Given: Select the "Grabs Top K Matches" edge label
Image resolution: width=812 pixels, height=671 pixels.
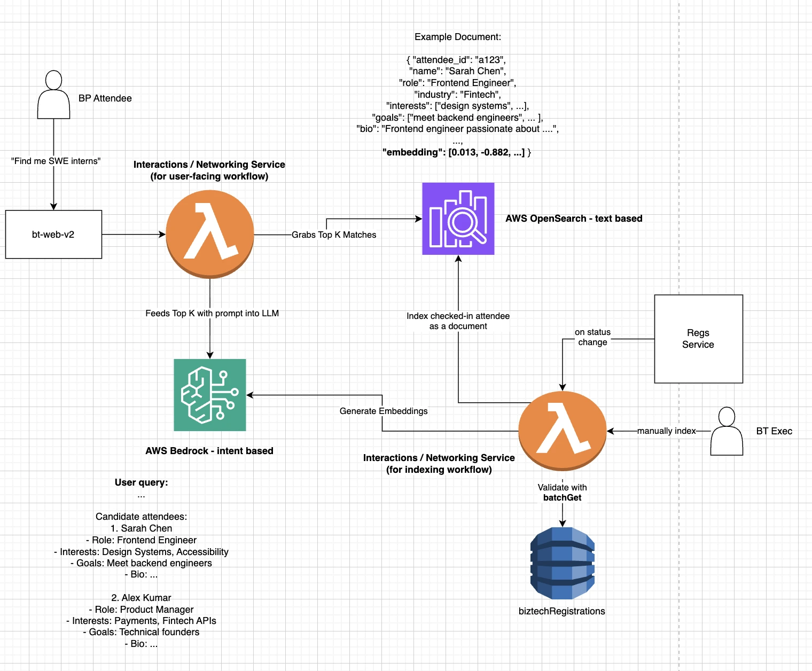Looking at the screenshot, I should tap(334, 235).
